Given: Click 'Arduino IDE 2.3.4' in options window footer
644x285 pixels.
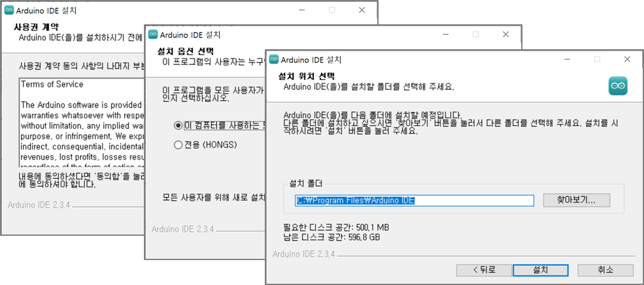Looking at the screenshot, I should pyautogui.click(x=183, y=229).
